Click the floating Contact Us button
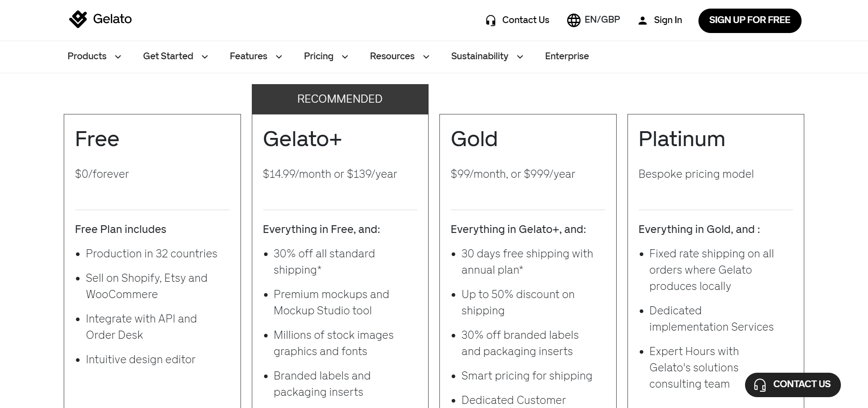This screenshot has width=868, height=408. pyautogui.click(x=793, y=384)
